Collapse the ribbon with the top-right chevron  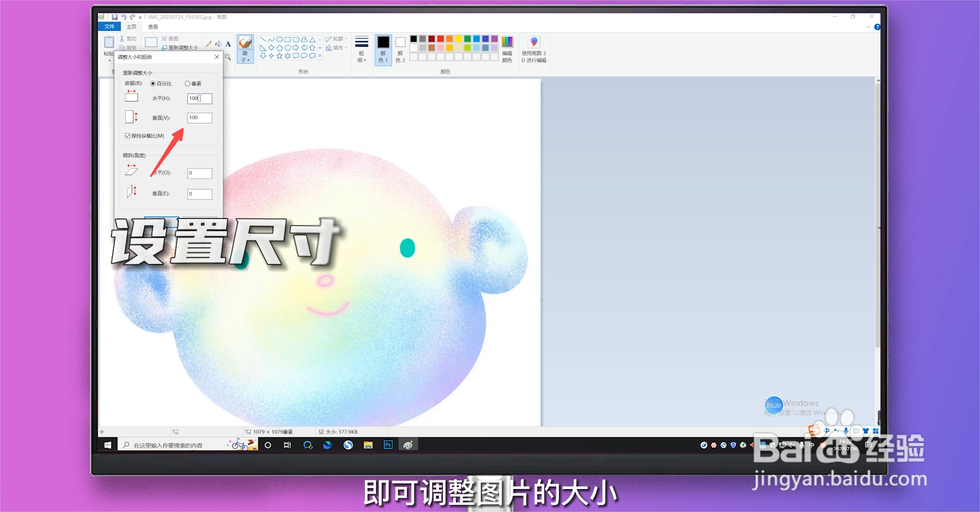[x=868, y=27]
